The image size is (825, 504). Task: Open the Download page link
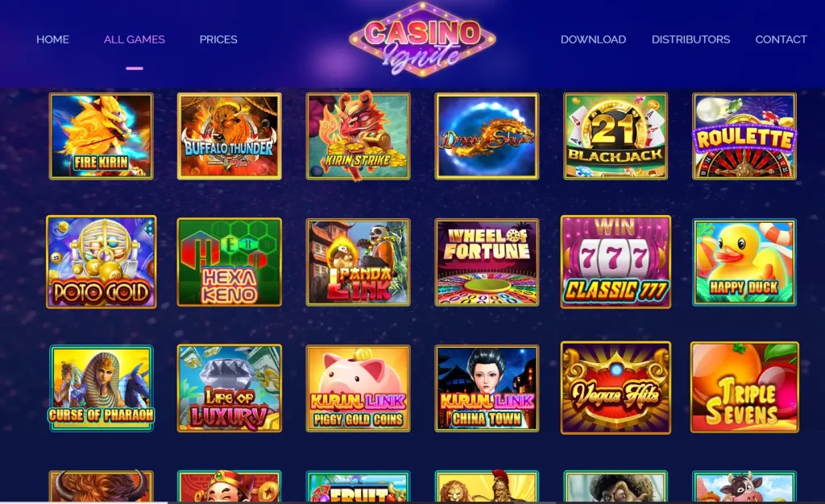tap(594, 39)
